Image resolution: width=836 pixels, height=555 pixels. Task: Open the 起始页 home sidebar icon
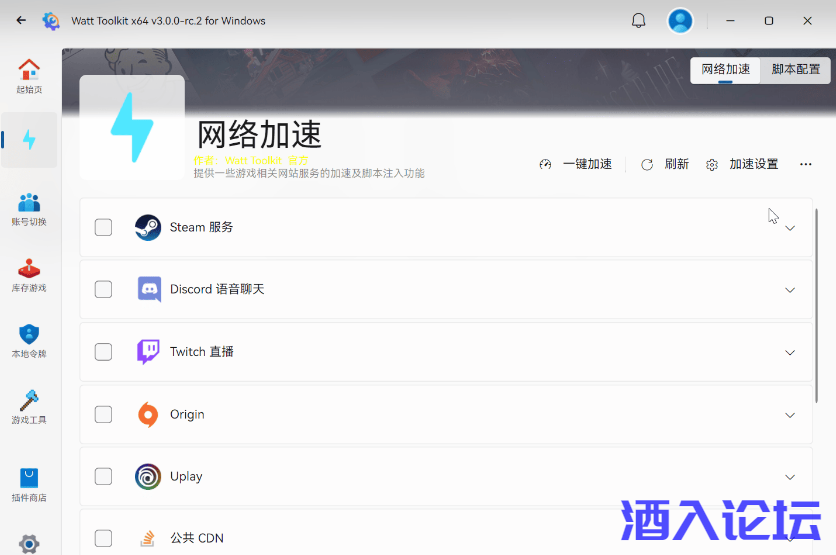tap(29, 76)
